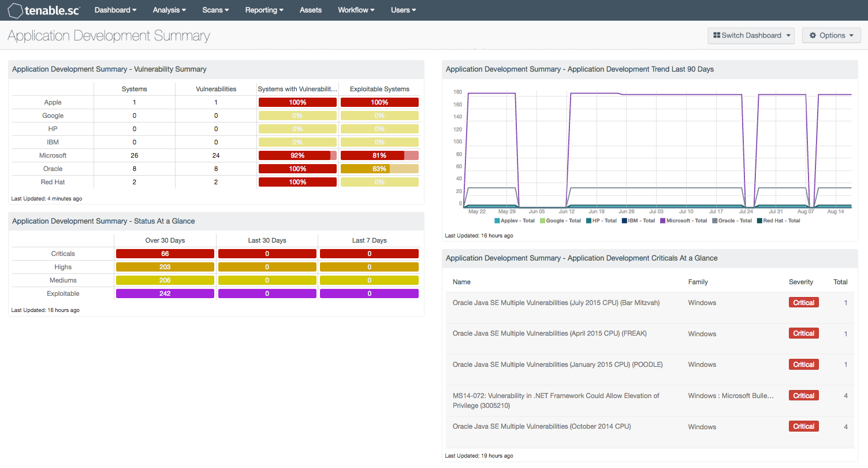This screenshot has width=868, height=468.
Task: Select the FREAK Java SE vulnerability row
Action: click(650, 339)
